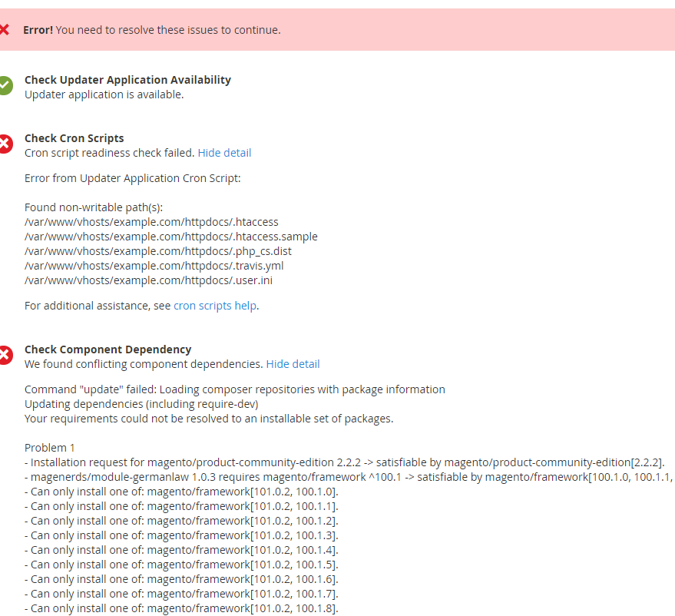Click the .user.ini path line
Viewport: 675px width, 616px height.
[x=148, y=280]
